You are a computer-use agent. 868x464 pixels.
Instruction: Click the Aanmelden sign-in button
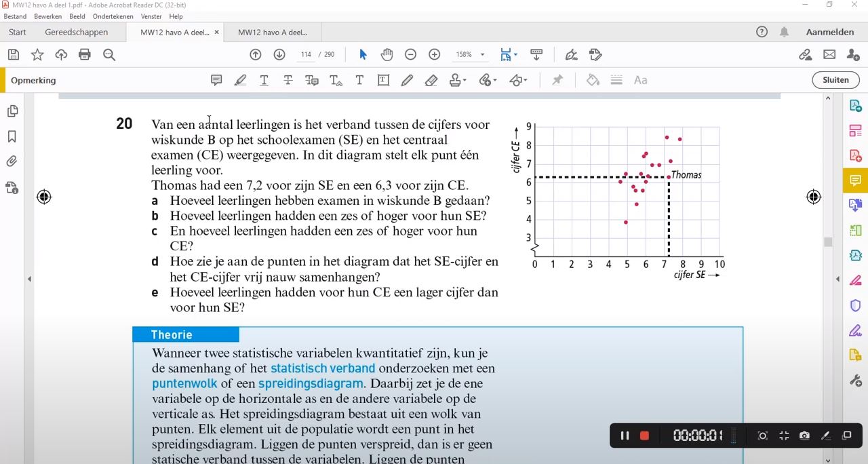pos(830,32)
